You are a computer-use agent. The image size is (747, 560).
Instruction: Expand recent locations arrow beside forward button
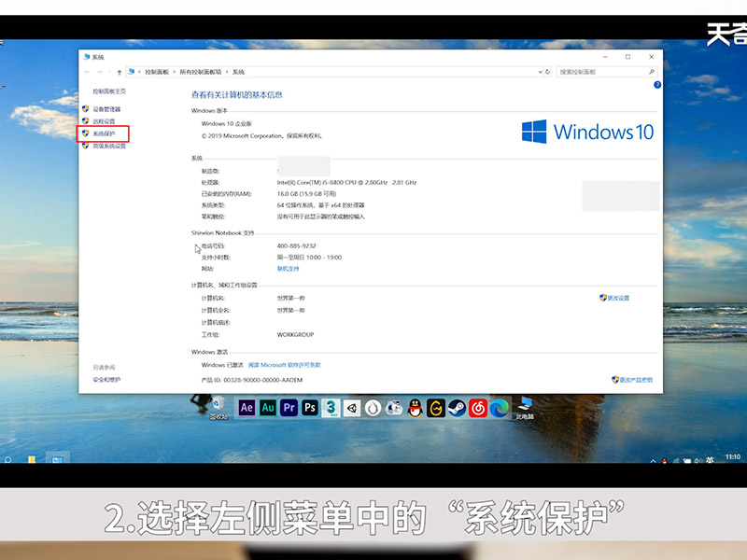(x=109, y=72)
